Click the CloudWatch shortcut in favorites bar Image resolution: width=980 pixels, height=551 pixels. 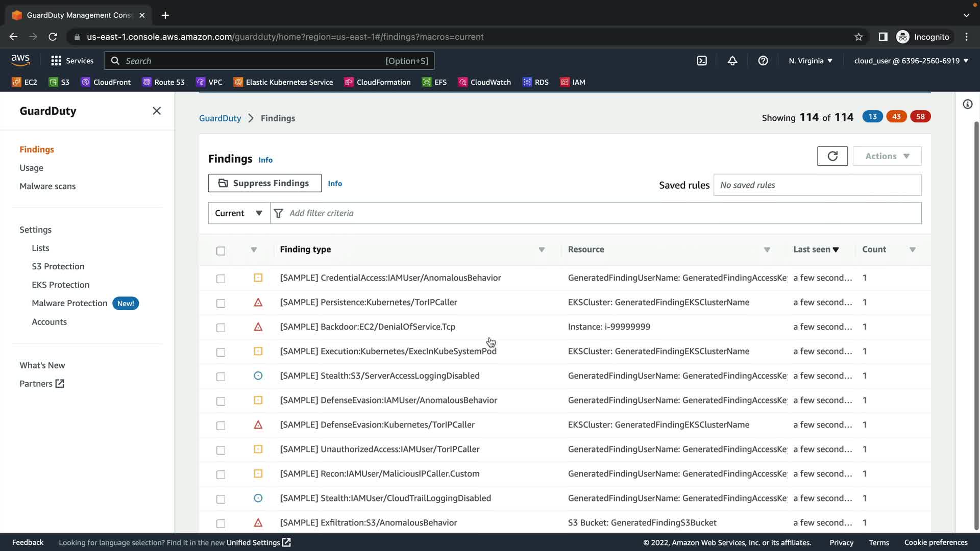(x=484, y=82)
